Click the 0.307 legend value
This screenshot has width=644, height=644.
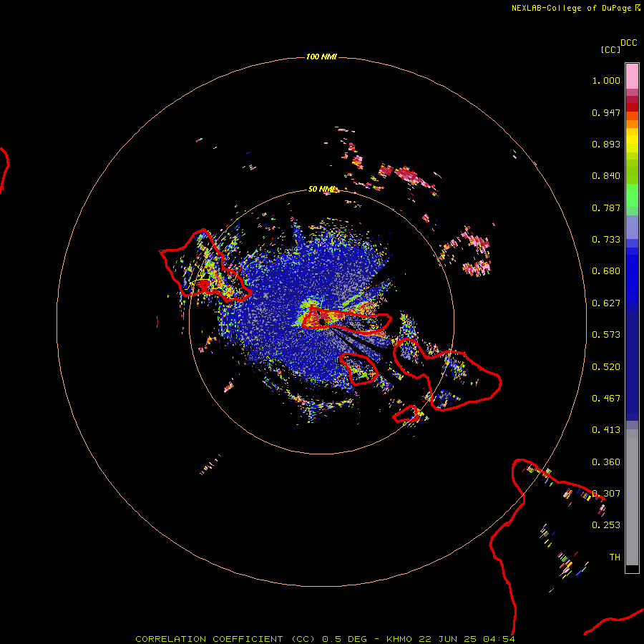606,494
